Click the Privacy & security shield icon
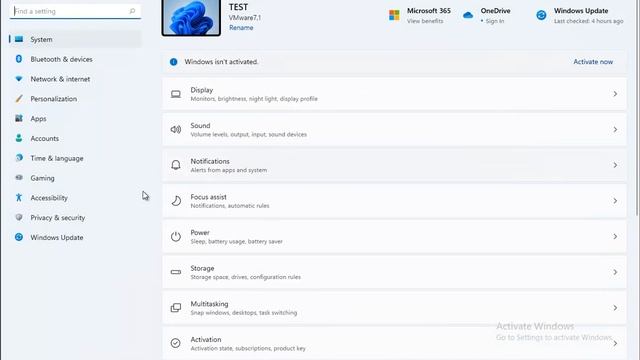Image resolution: width=640 pixels, height=360 pixels. (x=19, y=217)
